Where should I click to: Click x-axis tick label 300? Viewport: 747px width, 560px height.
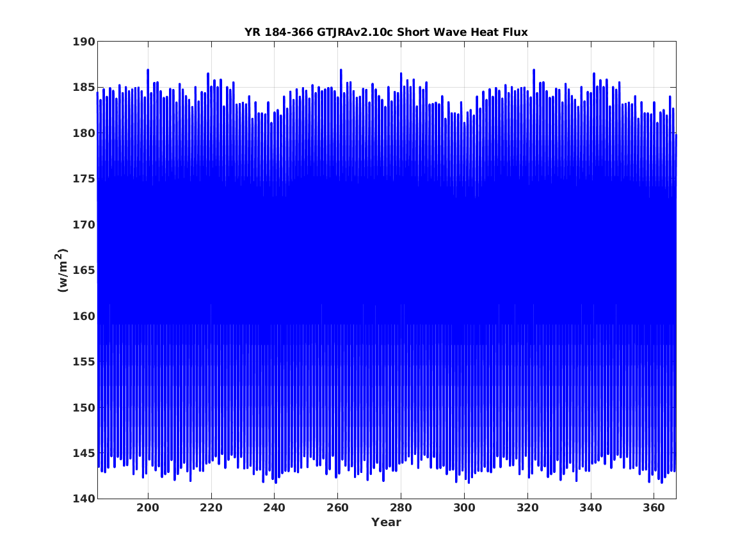[x=464, y=508]
